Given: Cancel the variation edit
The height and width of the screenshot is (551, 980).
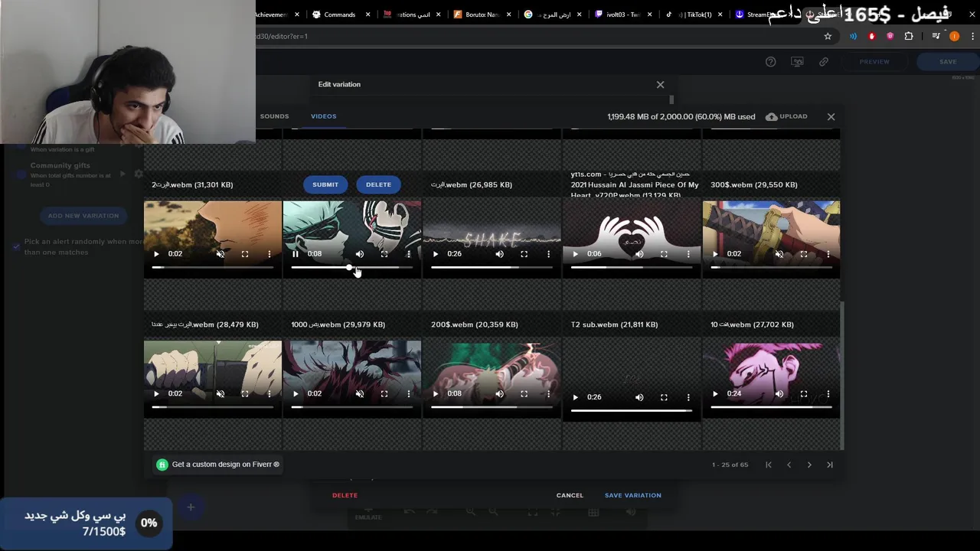Looking at the screenshot, I should [x=570, y=495].
